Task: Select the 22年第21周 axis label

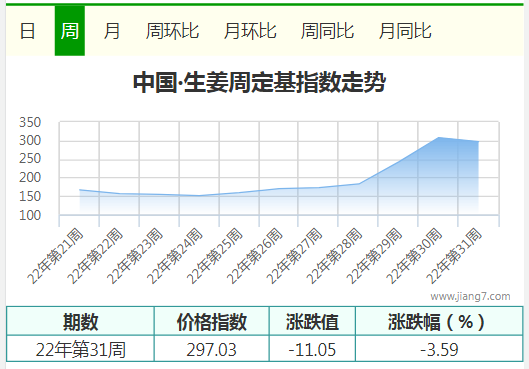Action: click(55, 256)
